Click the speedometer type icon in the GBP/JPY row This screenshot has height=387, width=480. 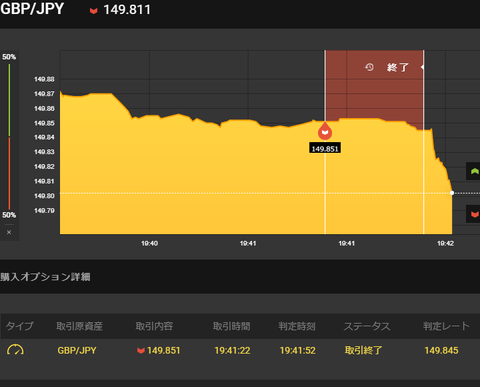click(x=15, y=350)
